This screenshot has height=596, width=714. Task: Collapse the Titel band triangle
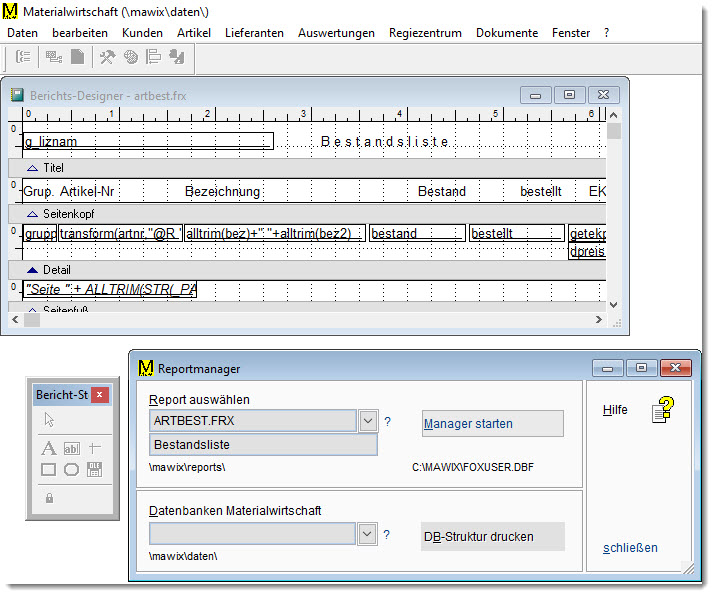[x=32, y=168]
